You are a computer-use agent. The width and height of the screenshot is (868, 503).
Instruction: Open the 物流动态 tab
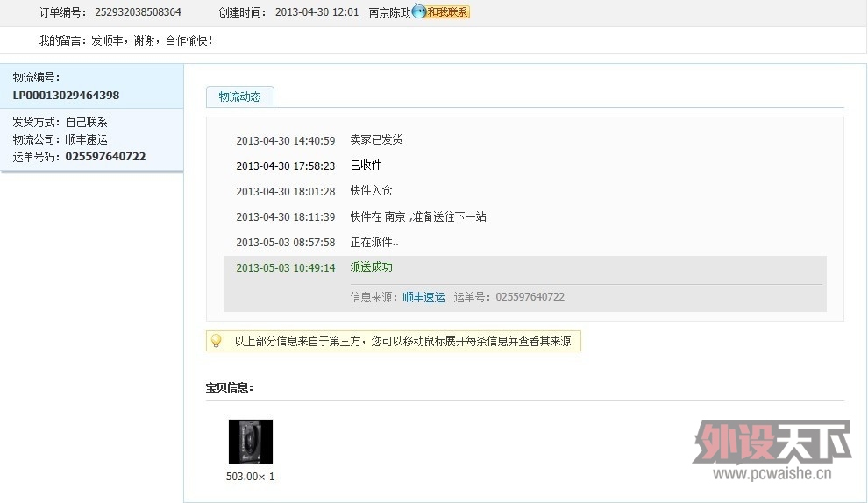click(239, 96)
